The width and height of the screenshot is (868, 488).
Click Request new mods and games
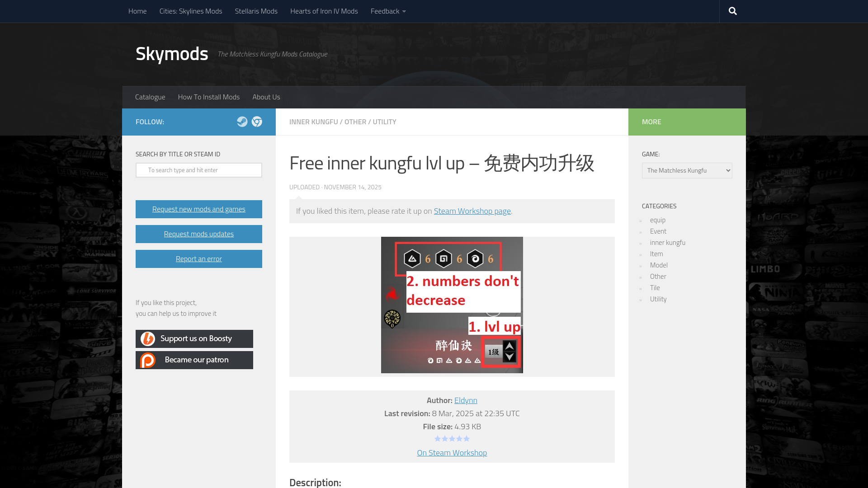(199, 209)
